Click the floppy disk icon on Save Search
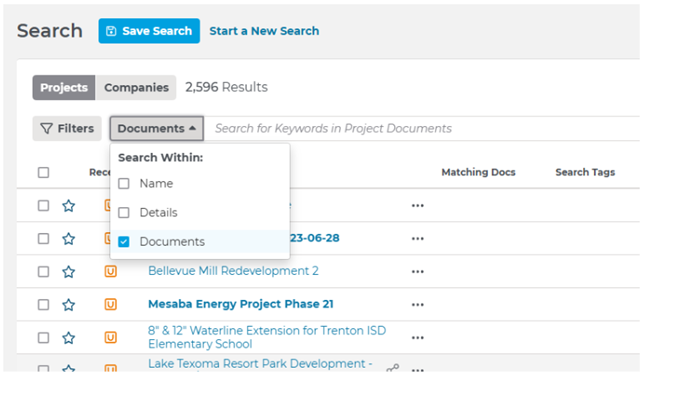 click(111, 31)
